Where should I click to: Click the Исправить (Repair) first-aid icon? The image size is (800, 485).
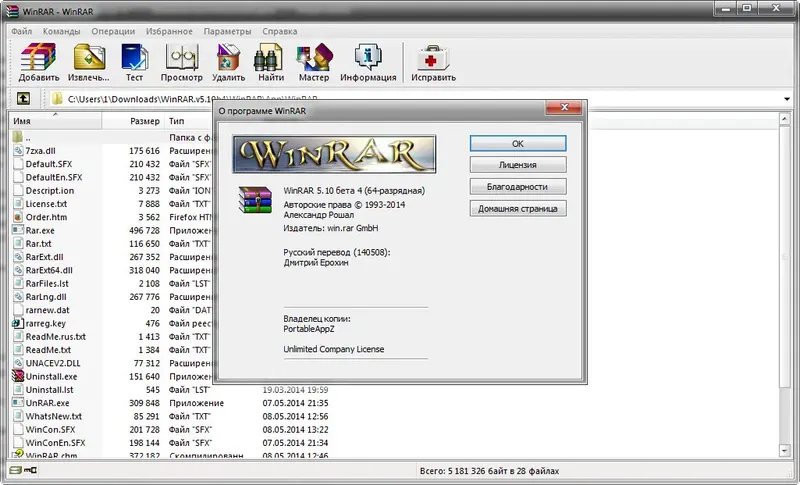pos(433,58)
